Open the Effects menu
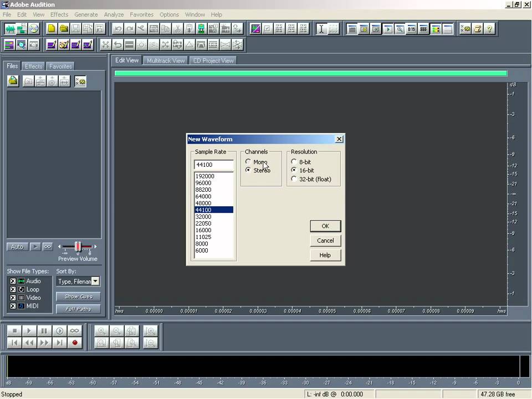Viewport: 532px width, 399px height. point(59,14)
